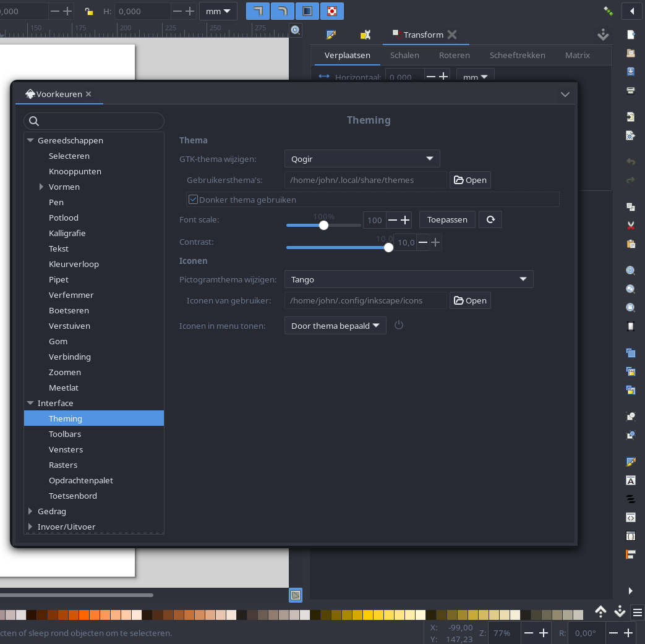Click the Save document icon

pos(631,72)
